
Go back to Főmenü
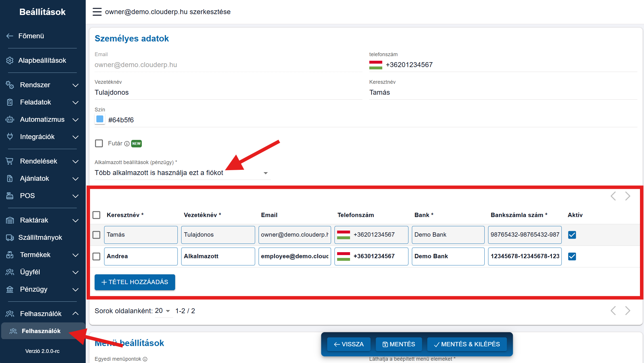[31, 36]
